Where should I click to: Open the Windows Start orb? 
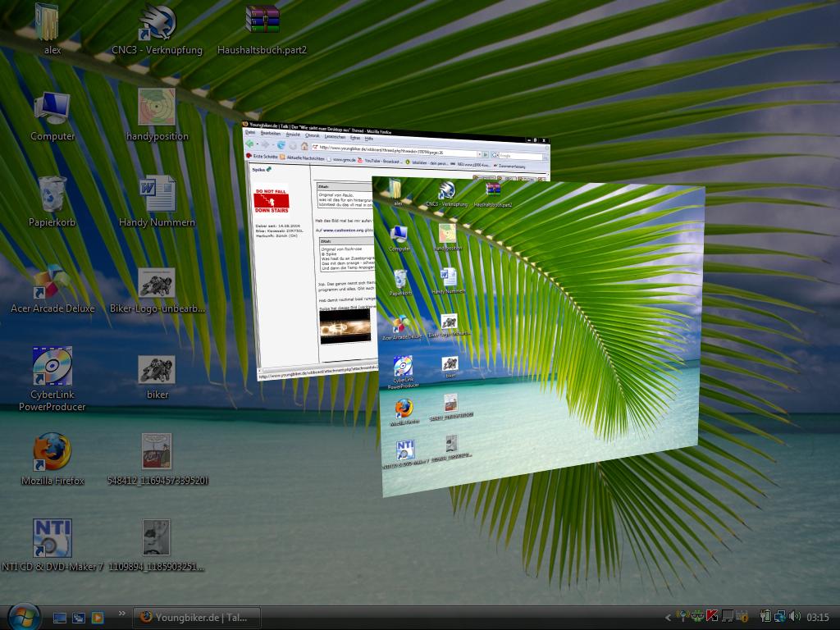pos(24,617)
